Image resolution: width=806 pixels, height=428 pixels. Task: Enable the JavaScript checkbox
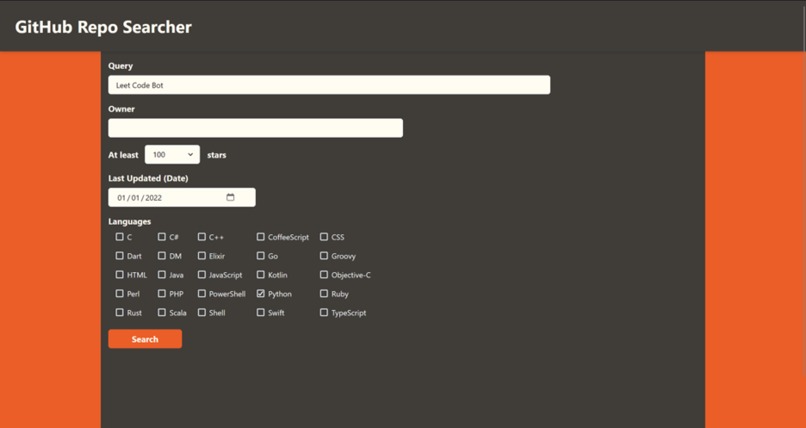(x=202, y=274)
